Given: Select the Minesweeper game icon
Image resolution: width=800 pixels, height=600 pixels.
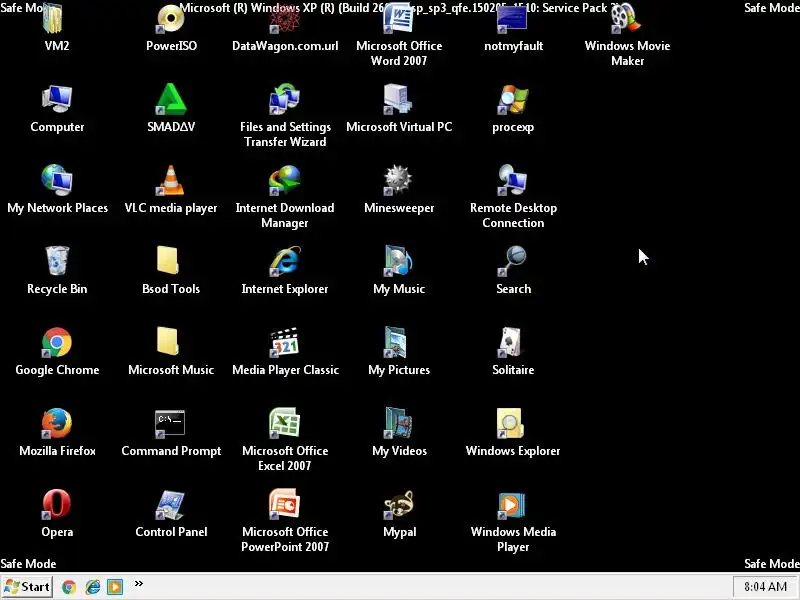Looking at the screenshot, I should pos(399,180).
